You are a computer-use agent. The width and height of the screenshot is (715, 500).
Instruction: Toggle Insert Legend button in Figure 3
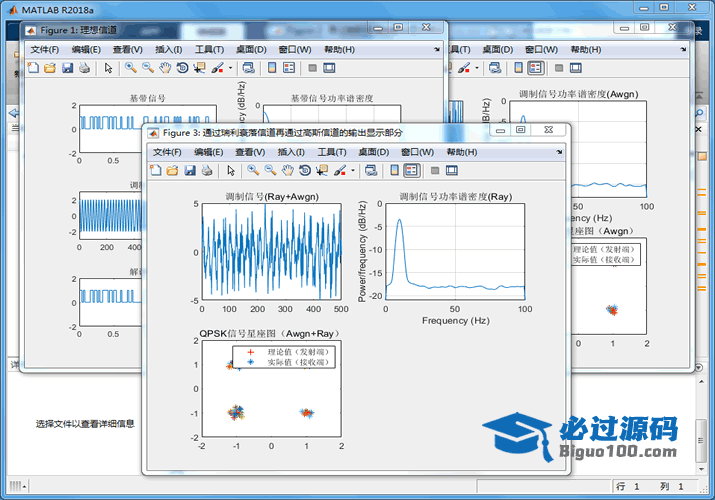pos(411,171)
